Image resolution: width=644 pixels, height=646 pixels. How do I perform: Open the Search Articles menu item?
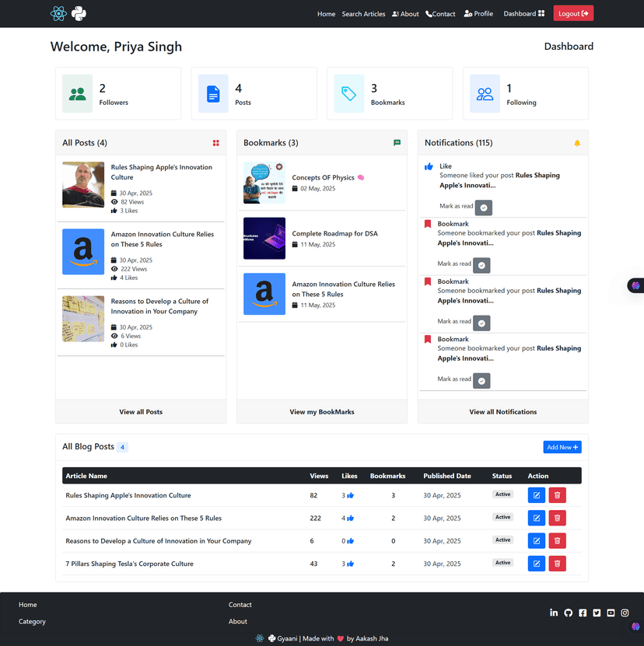pos(363,13)
